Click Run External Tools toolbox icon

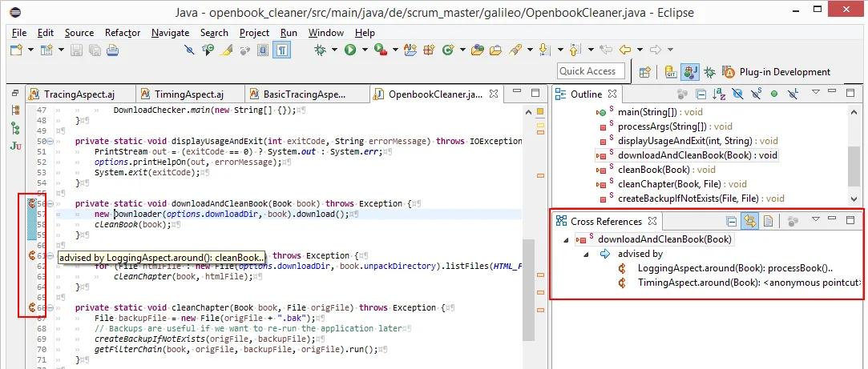(381, 50)
